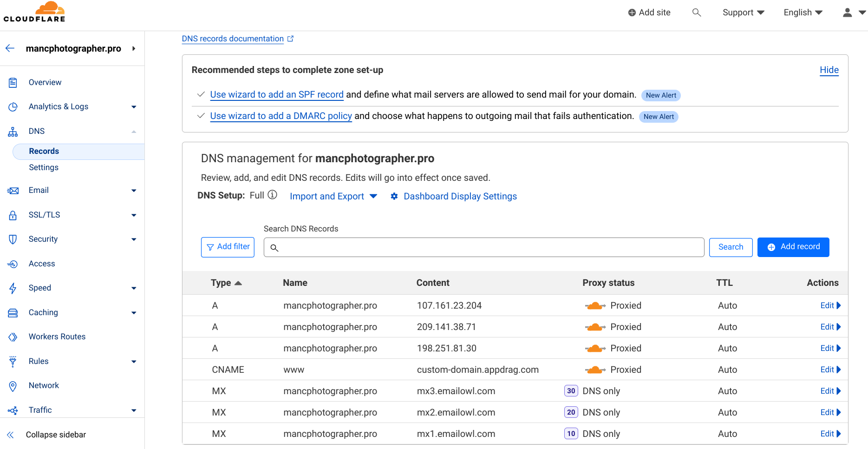Click the Dashboard Display Settings link
Screen dimensions: 868x449
pos(460,196)
